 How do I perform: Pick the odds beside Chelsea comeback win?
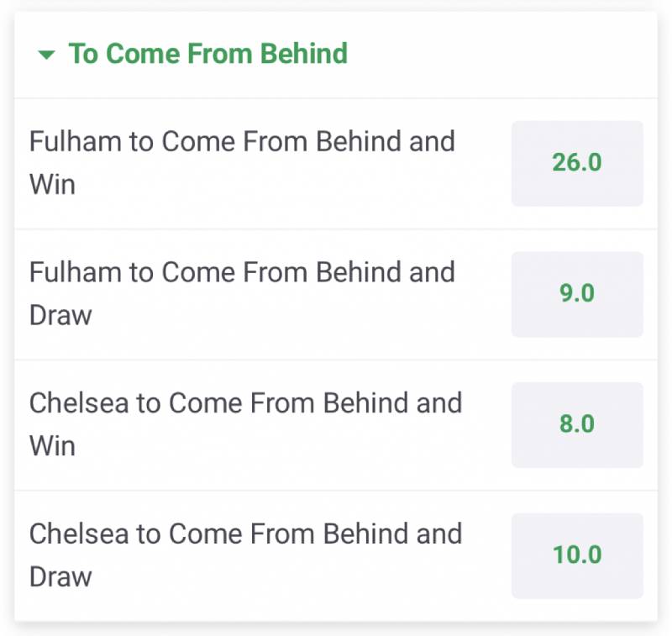577,424
